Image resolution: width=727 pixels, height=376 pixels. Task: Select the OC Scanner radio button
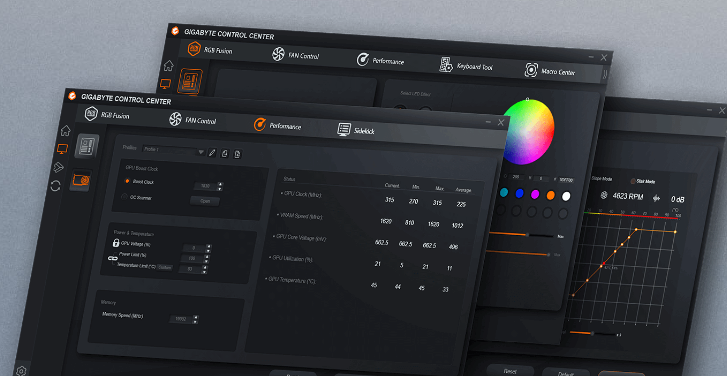point(124,197)
